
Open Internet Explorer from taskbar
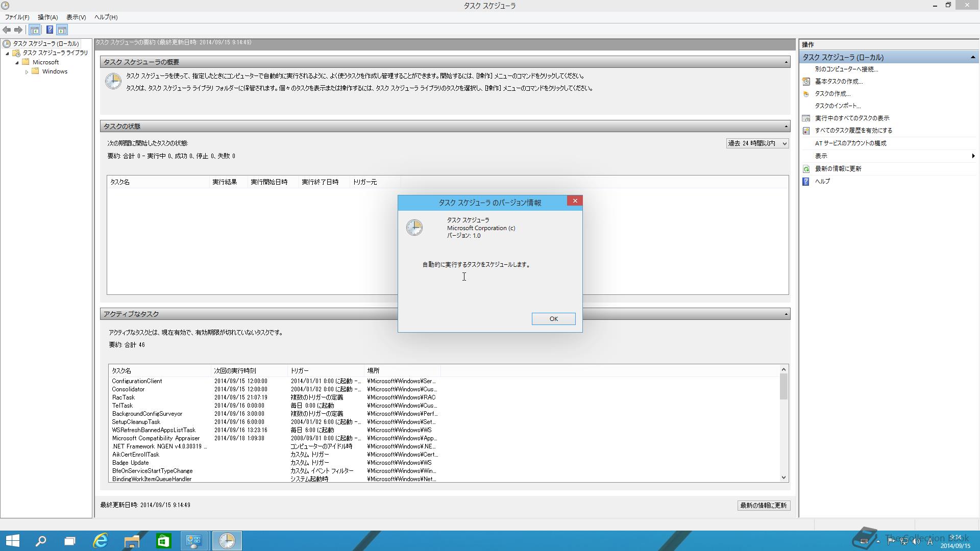101,541
